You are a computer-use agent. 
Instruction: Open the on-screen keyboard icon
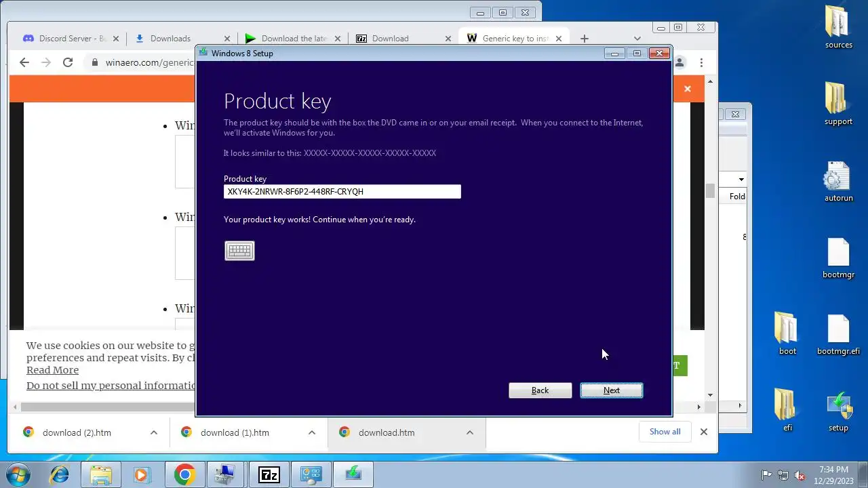pyautogui.click(x=239, y=251)
